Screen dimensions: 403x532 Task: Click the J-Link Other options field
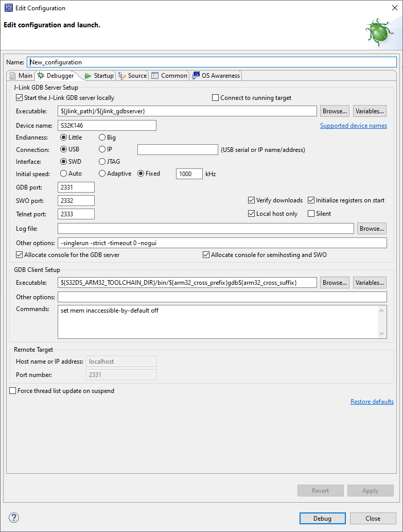pos(222,243)
